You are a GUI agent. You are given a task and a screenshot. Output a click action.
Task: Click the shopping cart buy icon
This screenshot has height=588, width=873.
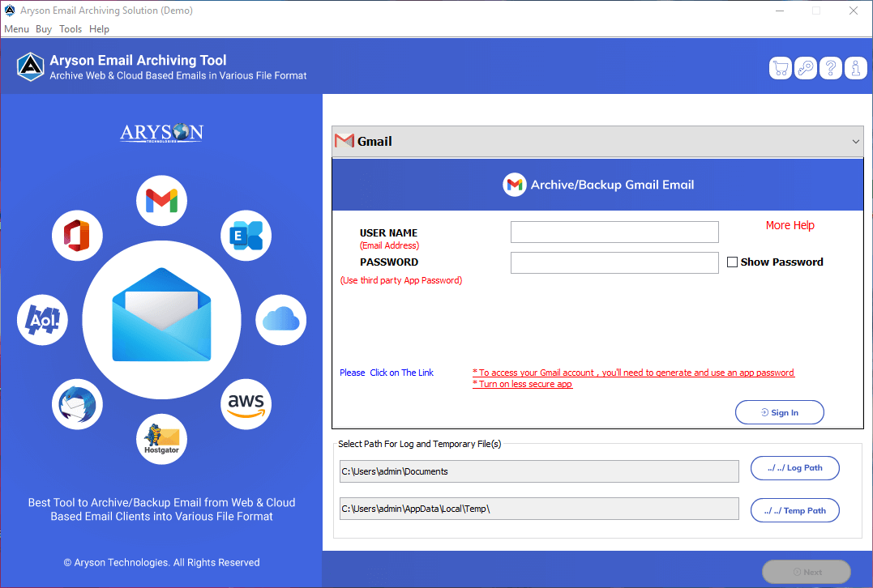781,69
